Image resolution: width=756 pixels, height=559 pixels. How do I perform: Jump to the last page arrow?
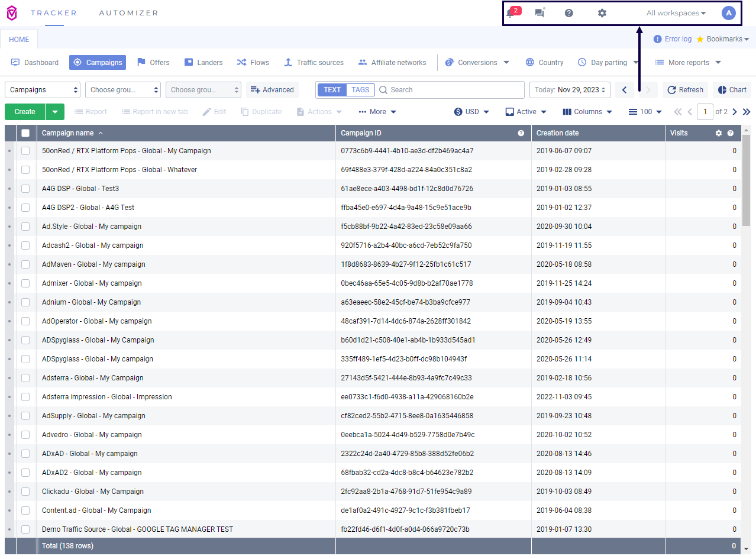click(747, 112)
